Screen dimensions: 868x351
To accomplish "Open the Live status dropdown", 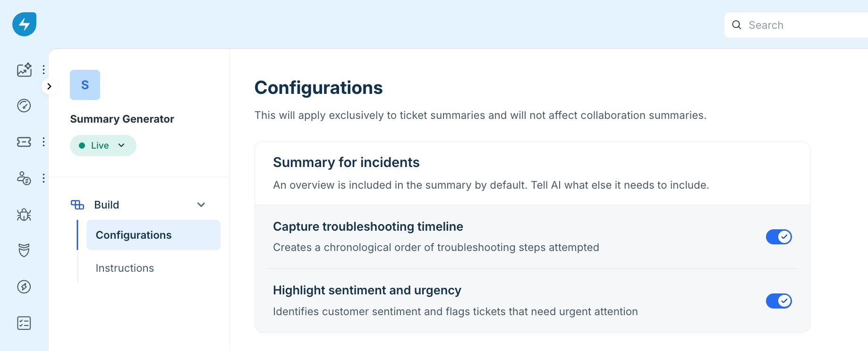I will click(103, 145).
